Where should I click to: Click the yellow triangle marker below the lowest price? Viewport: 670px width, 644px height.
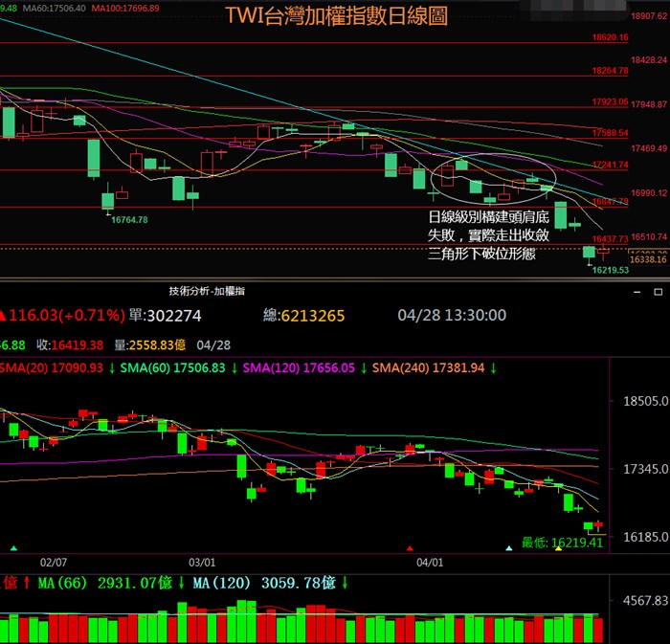pos(558,548)
